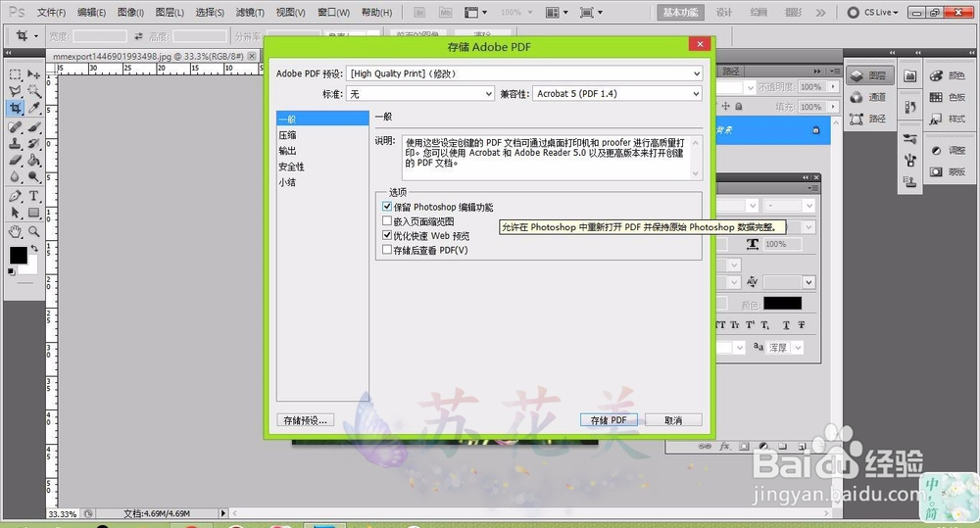Viewport: 980px width, 528px height.
Task: Reset default colors icon
Action: click(11, 271)
